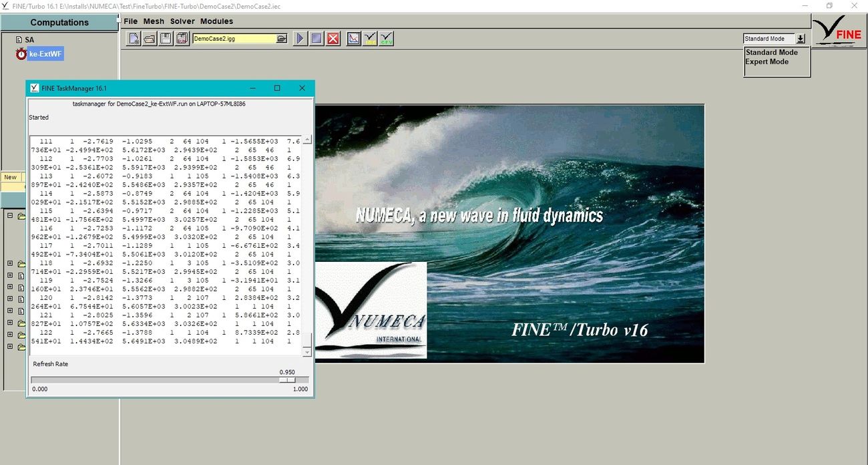Screen dimensions: 868x465
Task: Minimize the FINE TaskManager window
Action: coord(253,88)
